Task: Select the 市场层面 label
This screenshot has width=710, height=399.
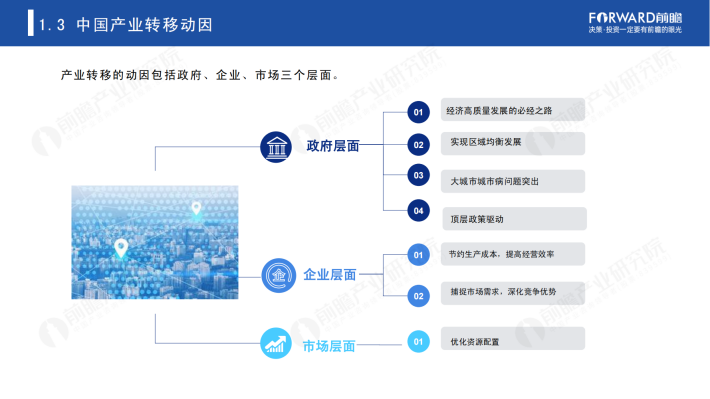Action: pyautogui.click(x=329, y=346)
